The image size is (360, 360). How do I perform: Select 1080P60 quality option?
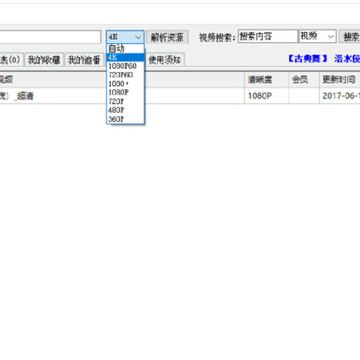click(125, 66)
